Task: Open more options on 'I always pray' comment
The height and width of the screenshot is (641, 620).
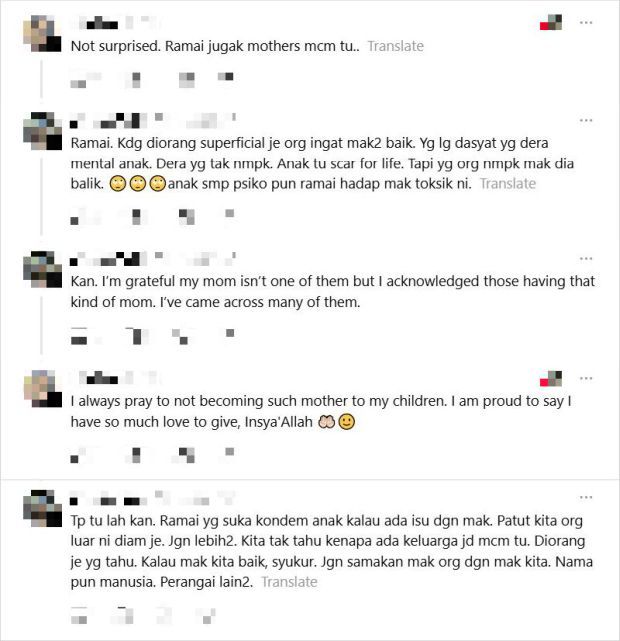Action: [586, 378]
